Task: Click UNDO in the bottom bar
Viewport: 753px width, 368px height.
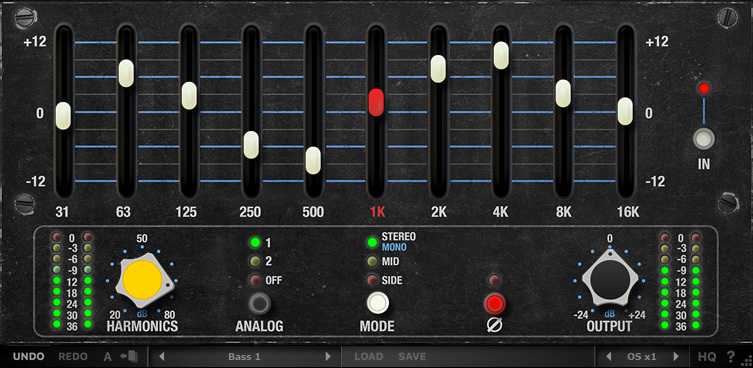Action: tap(29, 356)
